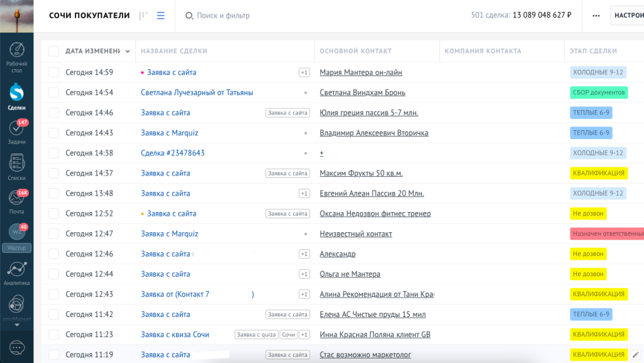The width and height of the screenshot is (644, 363).
Task: Open contact Владимир Алексеевич Вторичка
Action: coord(374,133)
